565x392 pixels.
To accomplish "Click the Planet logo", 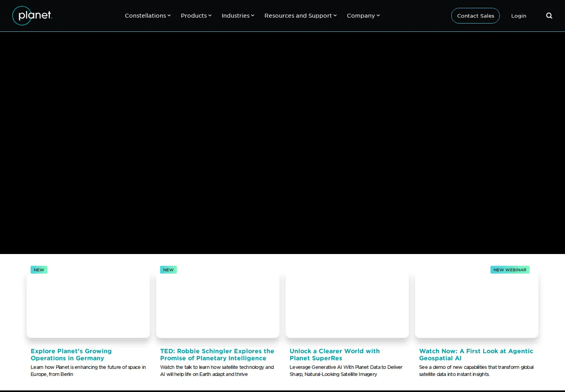I will [x=32, y=16].
